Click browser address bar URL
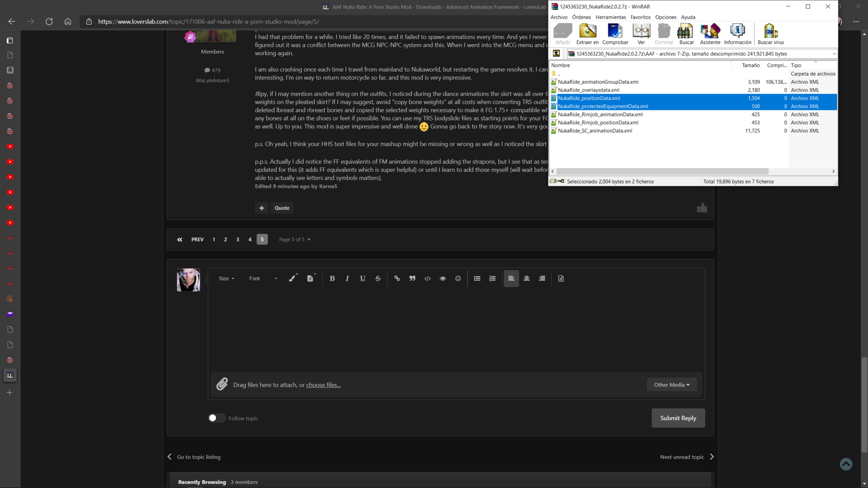868x488 pixels. (x=209, y=22)
